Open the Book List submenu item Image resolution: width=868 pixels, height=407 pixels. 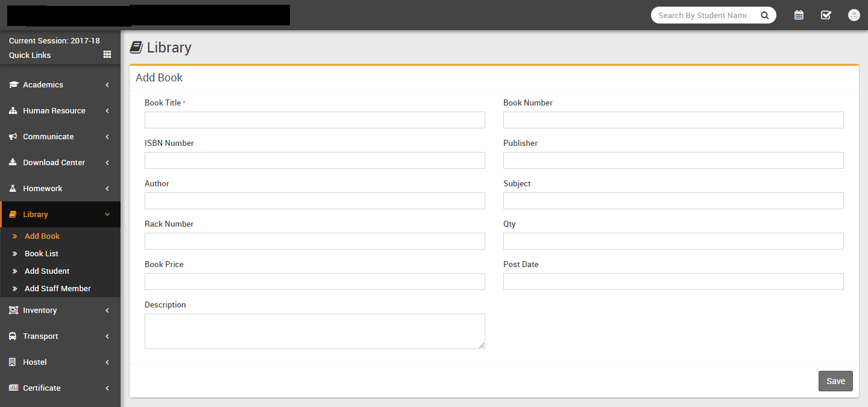[x=41, y=254]
